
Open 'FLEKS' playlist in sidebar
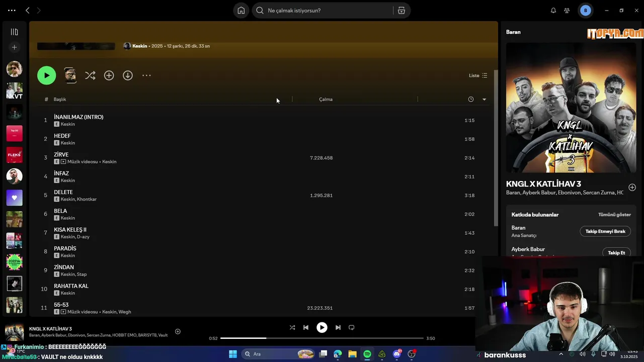pyautogui.click(x=14, y=155)
